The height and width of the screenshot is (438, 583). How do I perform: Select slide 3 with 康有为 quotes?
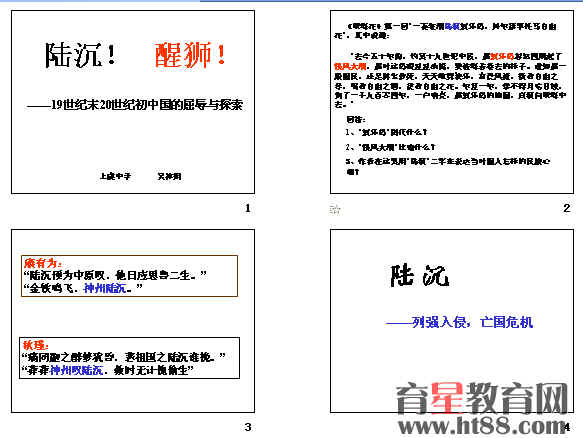click(x=133, y=321)
